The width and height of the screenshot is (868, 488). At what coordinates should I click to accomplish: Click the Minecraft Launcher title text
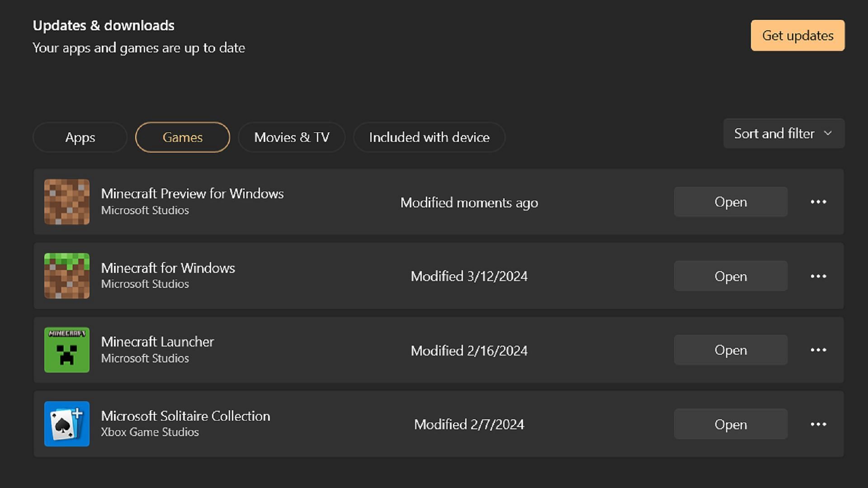coord(157,342)
